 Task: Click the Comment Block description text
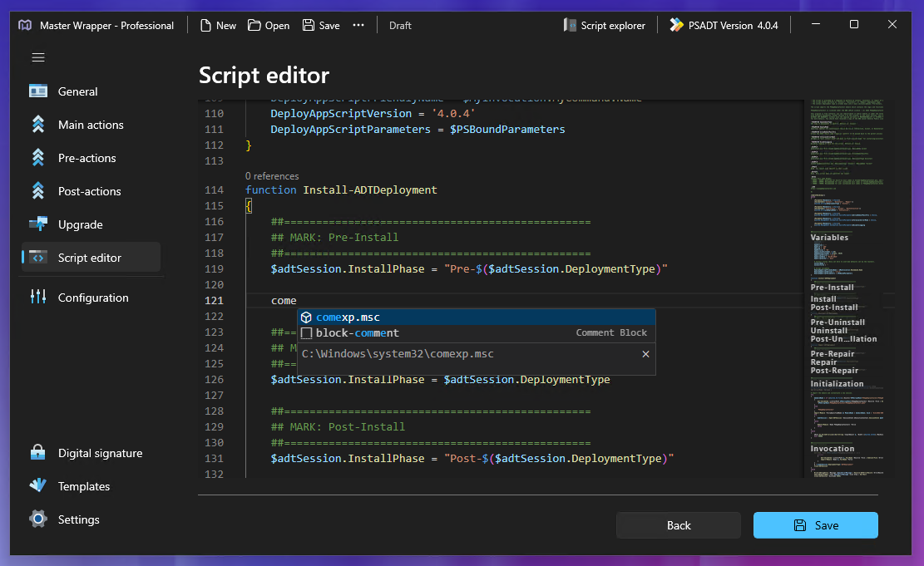tap(611, 332)
